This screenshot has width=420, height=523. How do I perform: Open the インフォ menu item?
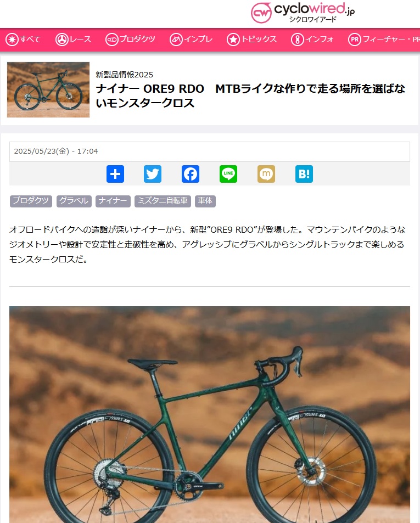click(x=312, y=40)
